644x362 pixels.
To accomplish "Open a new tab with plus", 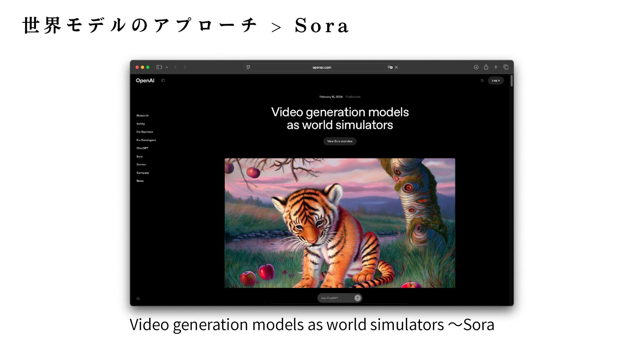I will click(x=496, y=67).
